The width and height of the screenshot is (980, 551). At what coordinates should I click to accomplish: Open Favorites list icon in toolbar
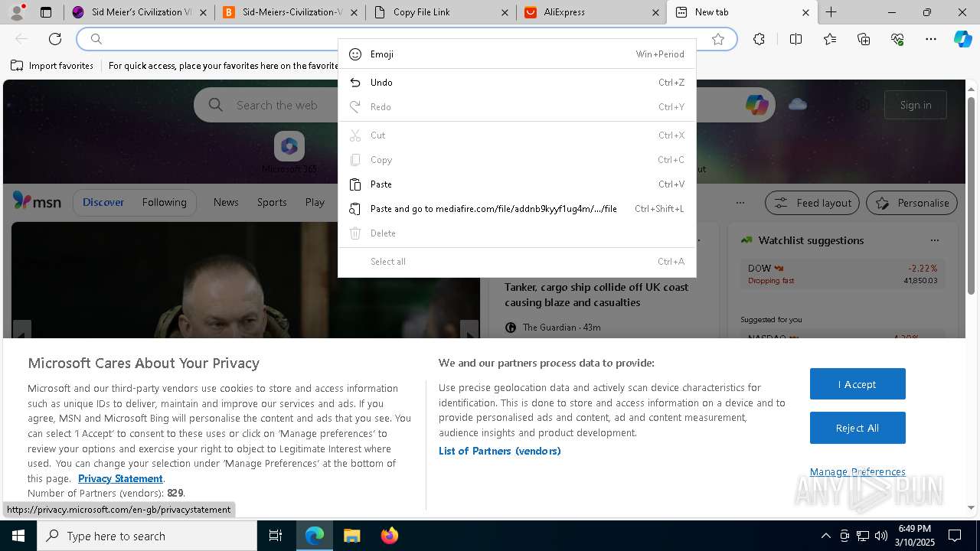(x=830, y=39)
